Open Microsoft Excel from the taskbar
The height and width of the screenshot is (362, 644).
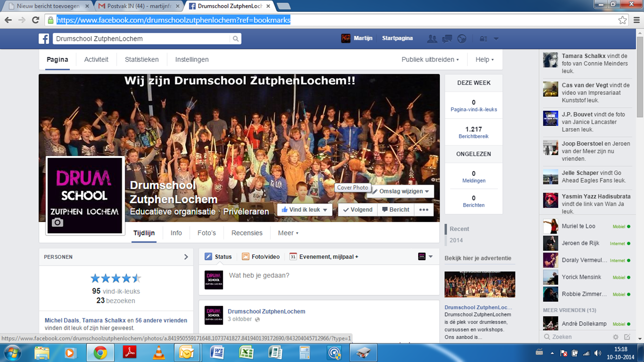click(x=246, y=353)
